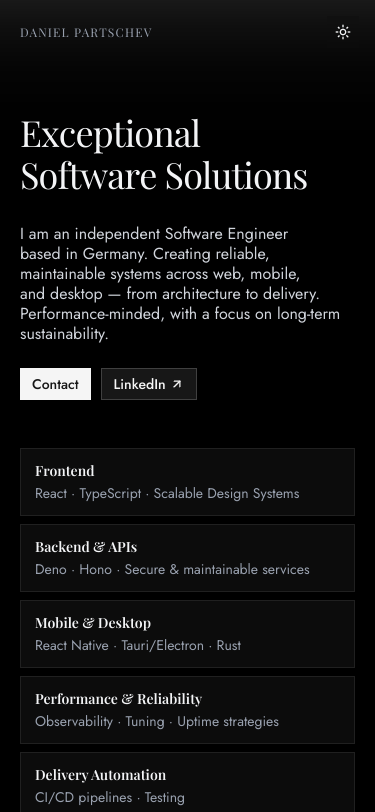Click the Mobile & Desktop title text
This screenshot has height=812, width=375.
[x=93, y=622]
